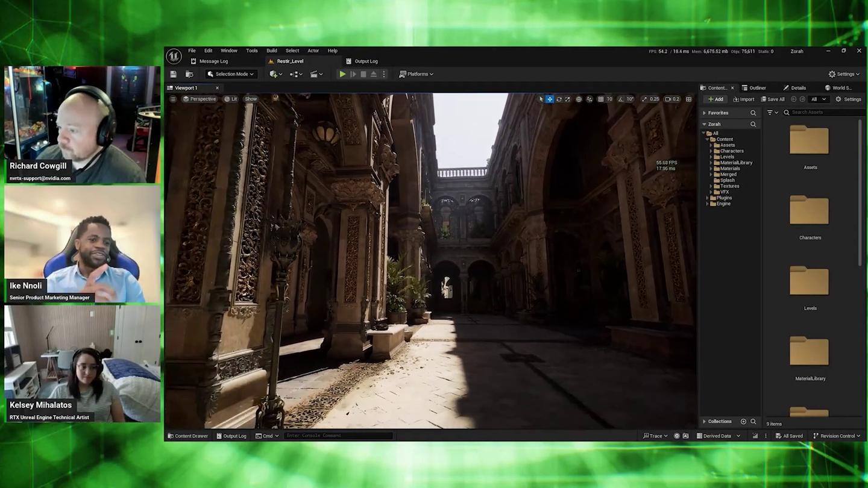Open scale snap value 0.25 dropdown
868x488 pixels.
pyautogui.click(x=655, y=99)
